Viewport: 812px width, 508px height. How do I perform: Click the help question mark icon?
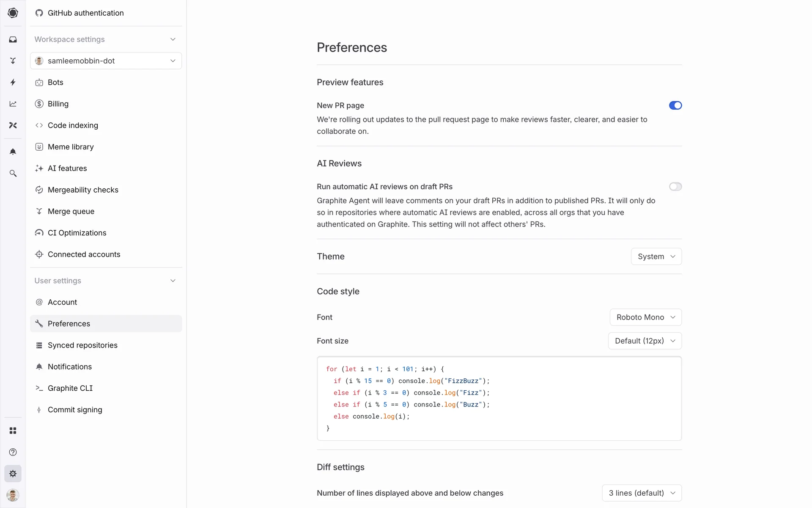(13, 452)
